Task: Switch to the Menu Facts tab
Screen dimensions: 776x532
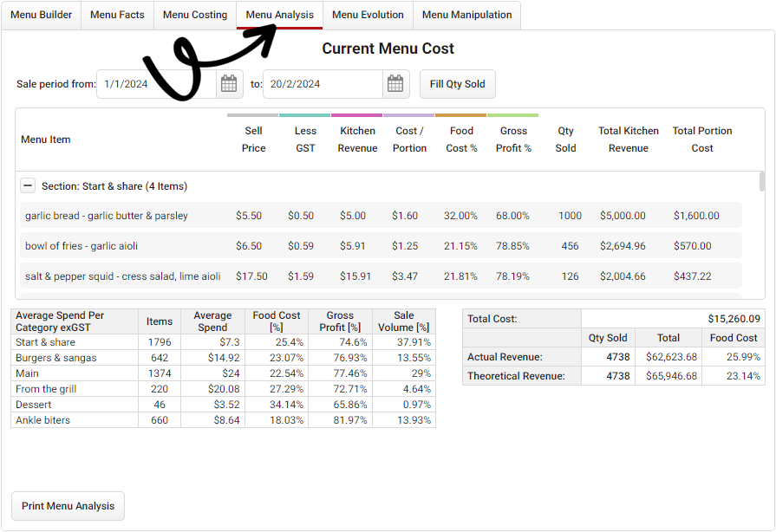Action: coord(117,15)
